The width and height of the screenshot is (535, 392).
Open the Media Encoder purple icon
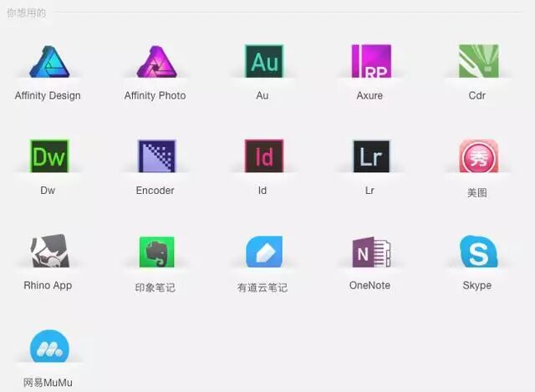156,156
